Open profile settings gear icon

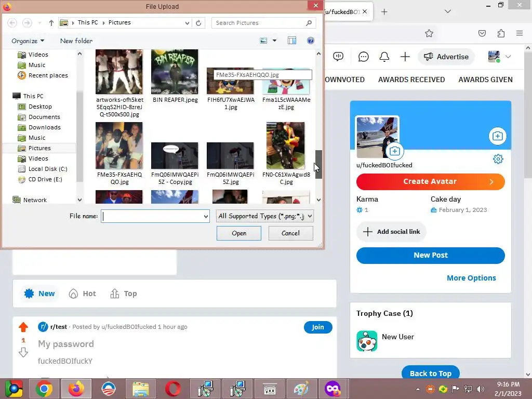(498, 159)
